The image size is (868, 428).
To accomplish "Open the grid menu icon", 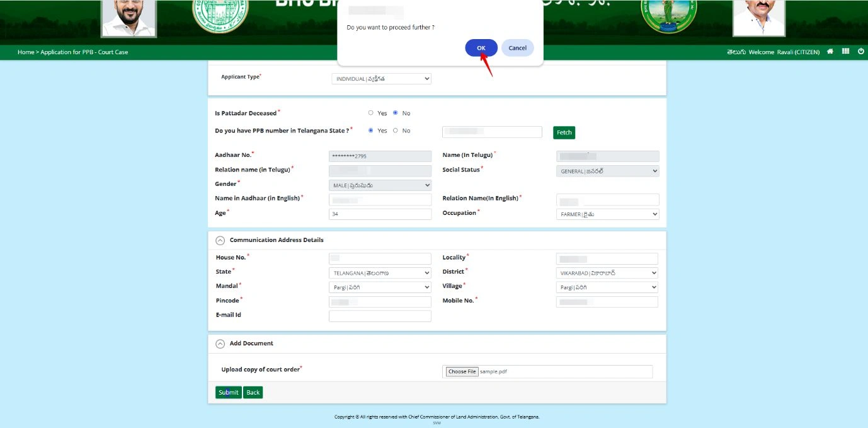I will coord(845,52).
